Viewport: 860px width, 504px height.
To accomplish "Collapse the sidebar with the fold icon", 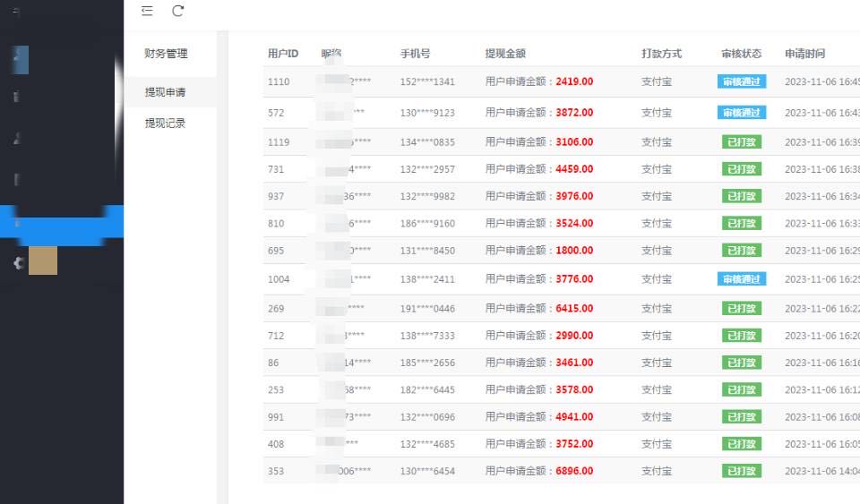I will point(148,11).
